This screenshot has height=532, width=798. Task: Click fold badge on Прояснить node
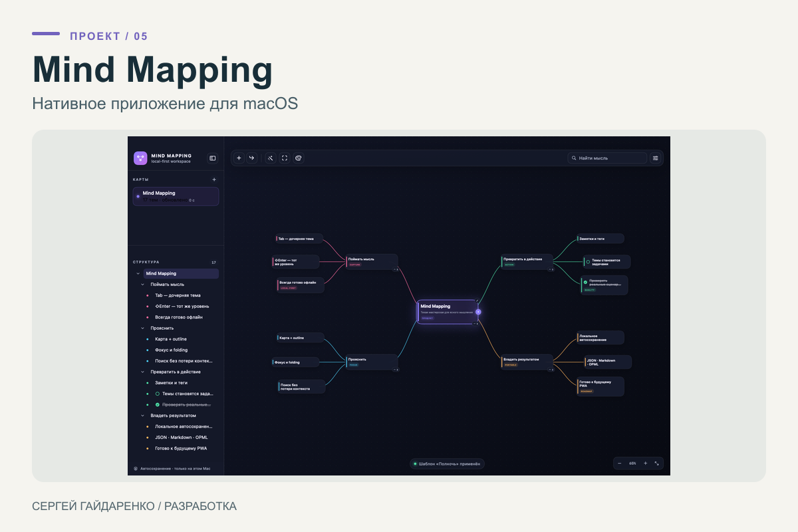(x=395, y=370)
